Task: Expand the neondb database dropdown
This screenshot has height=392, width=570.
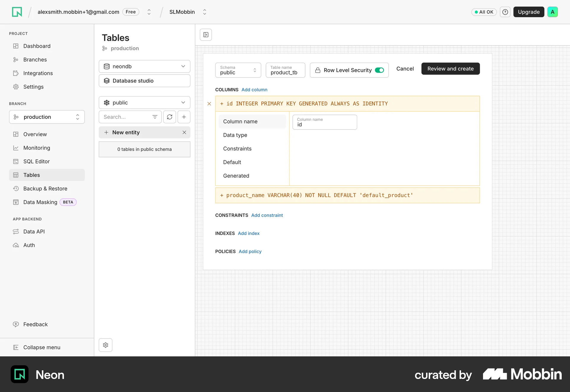Action: 145,67
